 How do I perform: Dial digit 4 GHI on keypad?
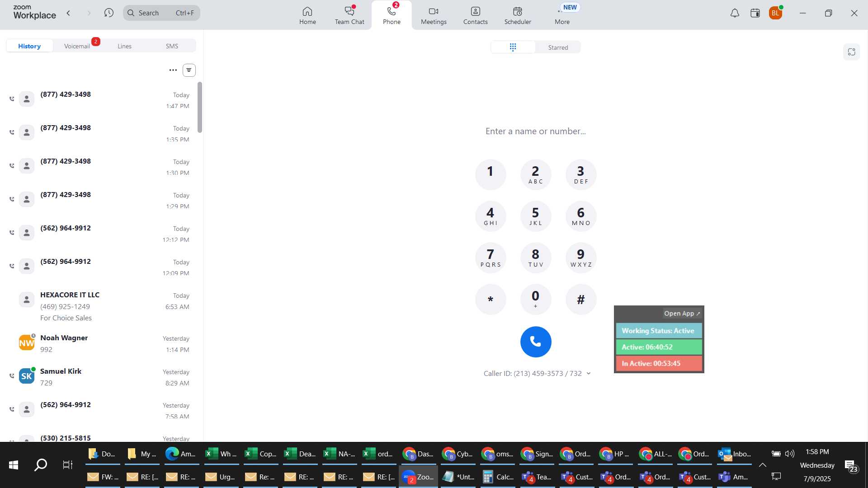tap(491, 216)
